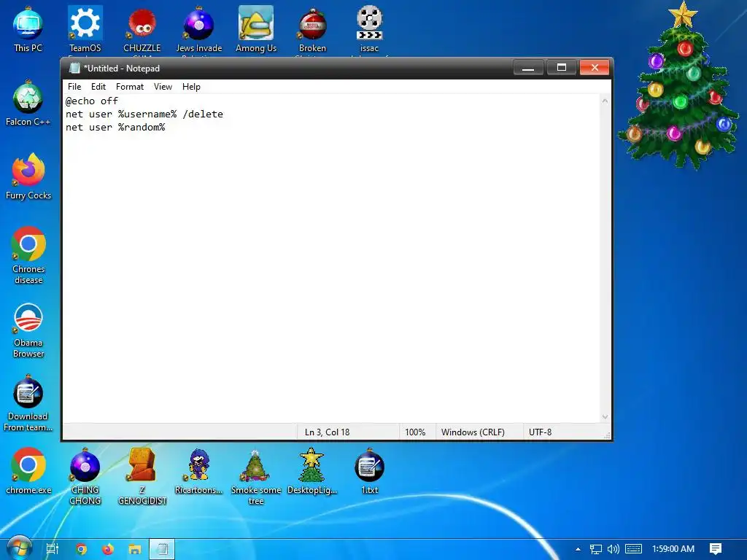Open the View menu in Notepad

coord(163,87)
